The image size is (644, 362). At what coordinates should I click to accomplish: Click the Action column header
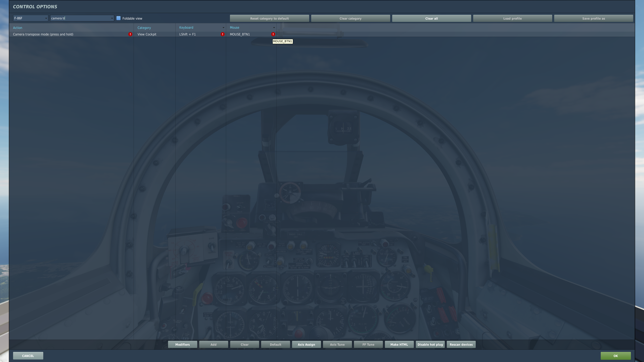point(71,28)
